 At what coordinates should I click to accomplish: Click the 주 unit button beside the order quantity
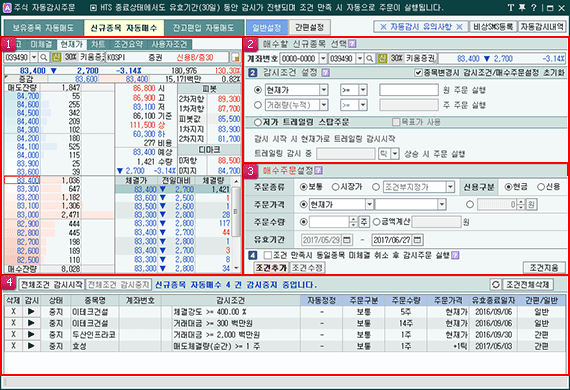click(x=364, y=222)
